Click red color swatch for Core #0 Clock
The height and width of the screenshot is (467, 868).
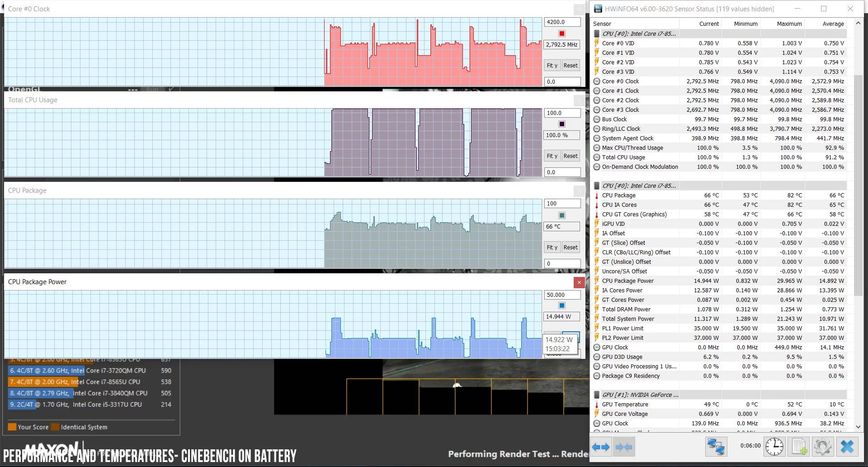tap(561, 33)
